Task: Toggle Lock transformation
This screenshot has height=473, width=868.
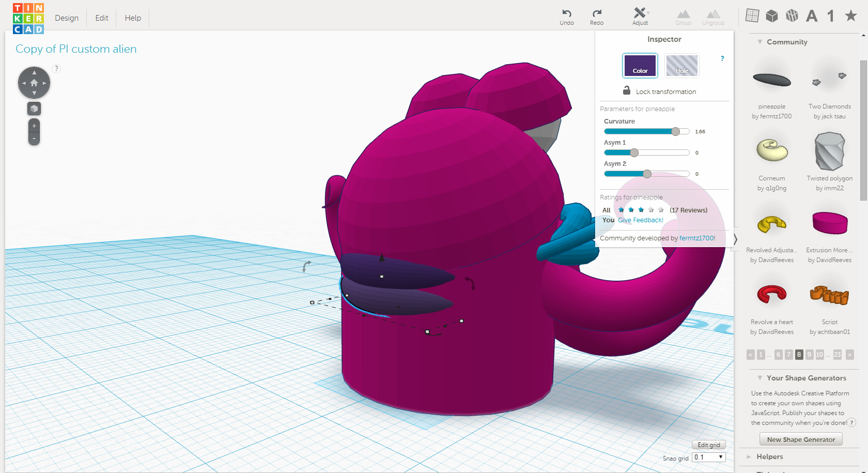Action: [x=660, y=91]
